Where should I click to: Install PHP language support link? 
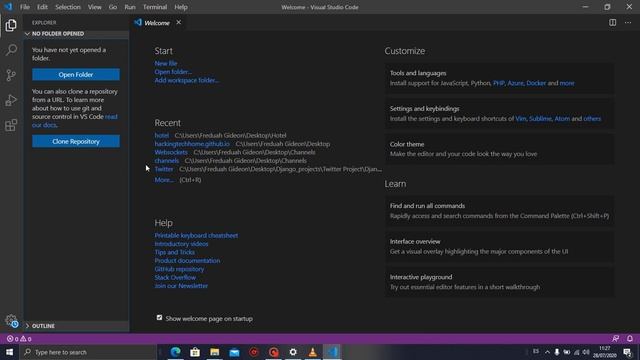pos(498,83)
